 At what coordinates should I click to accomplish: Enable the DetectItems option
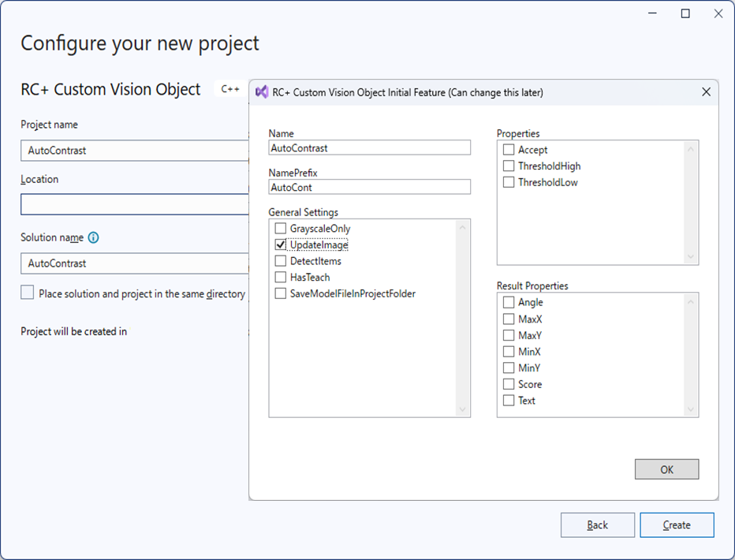tap(281, 261)
